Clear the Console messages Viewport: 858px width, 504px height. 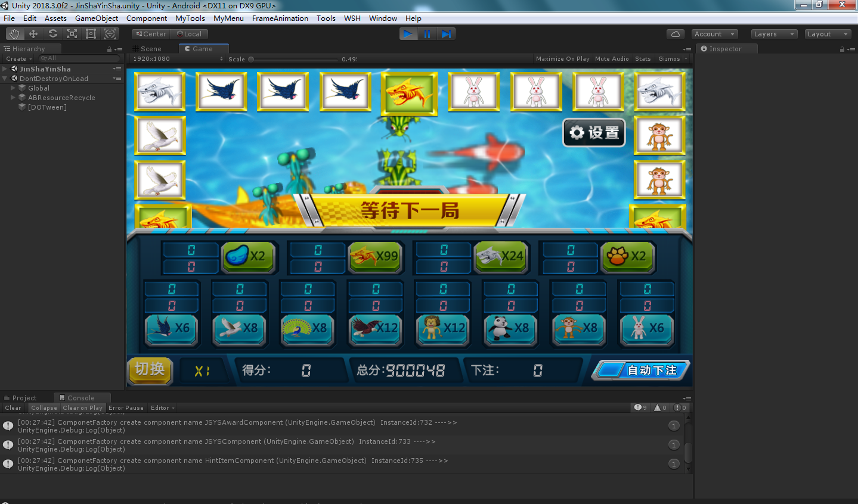(12, 407)
